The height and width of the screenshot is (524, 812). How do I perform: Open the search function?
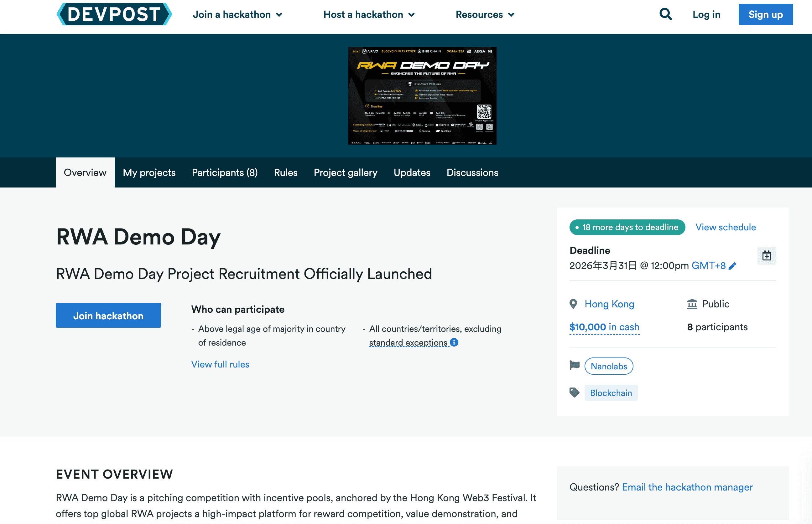(x=665, y=14)
